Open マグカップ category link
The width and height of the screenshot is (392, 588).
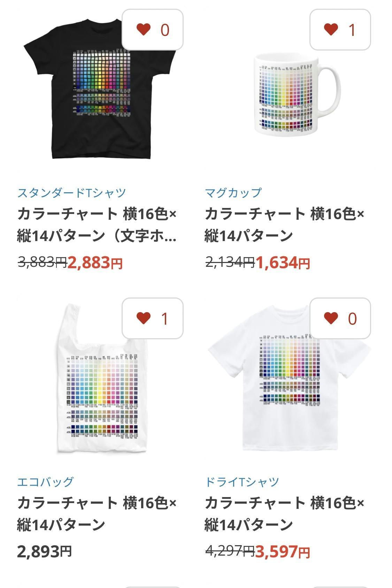233,192
